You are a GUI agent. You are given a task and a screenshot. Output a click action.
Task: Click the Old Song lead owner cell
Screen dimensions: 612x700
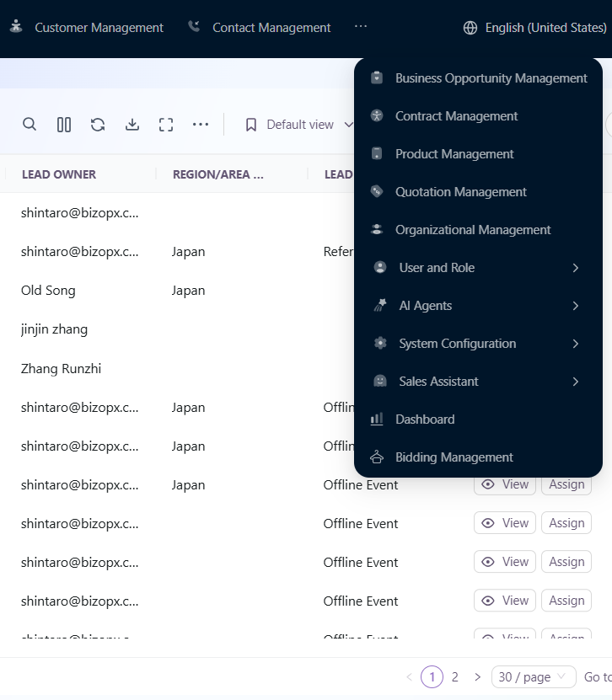click(48, 291)
